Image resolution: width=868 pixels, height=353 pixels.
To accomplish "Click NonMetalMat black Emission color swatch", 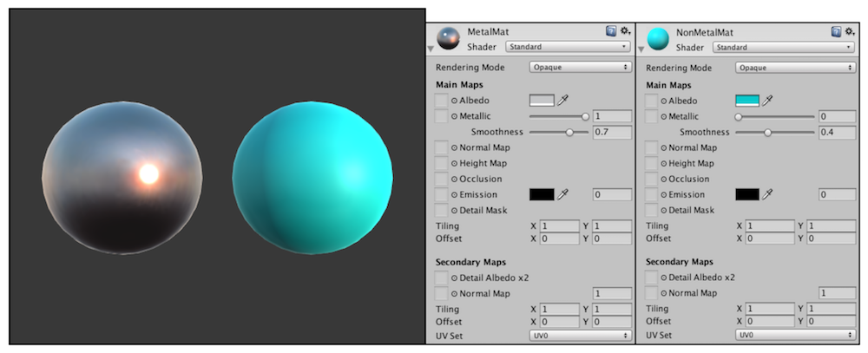I will 747,195.
